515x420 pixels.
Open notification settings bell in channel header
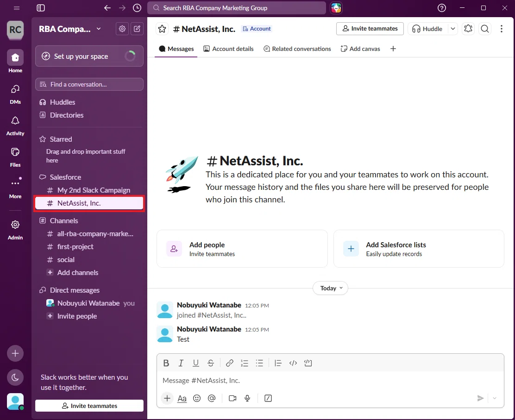click(x=468, y=29)
